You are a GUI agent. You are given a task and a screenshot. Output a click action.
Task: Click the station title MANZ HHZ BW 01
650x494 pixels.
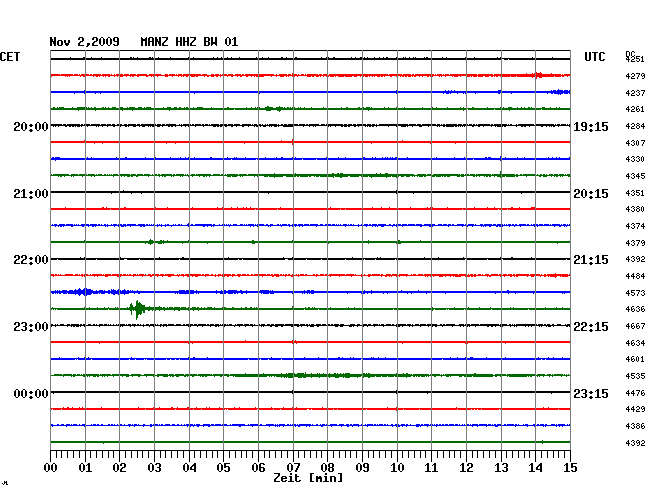(189, 42)
